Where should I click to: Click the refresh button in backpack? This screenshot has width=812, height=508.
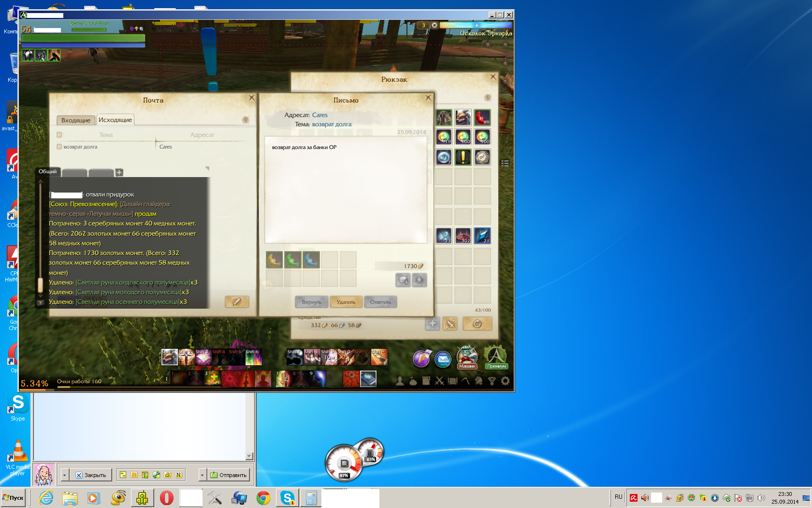pos(477,324)
